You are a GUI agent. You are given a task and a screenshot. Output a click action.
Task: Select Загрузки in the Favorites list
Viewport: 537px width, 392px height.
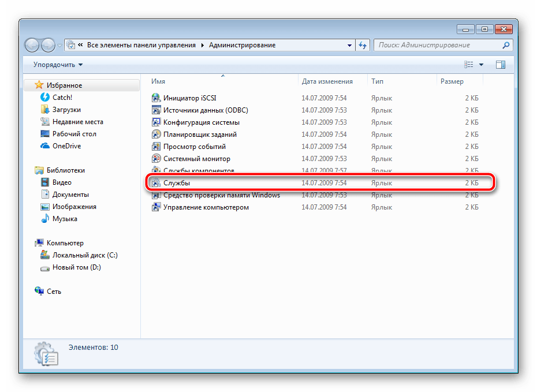66,110
